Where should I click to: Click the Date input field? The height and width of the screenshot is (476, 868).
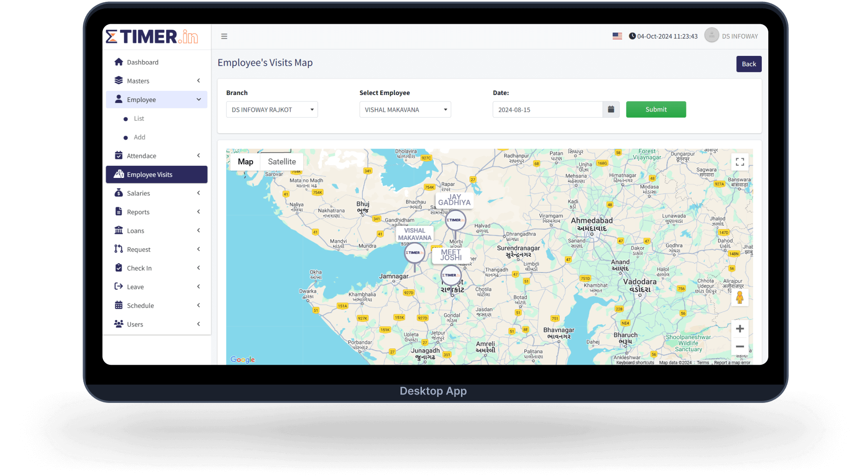click(x=547, y=109)
